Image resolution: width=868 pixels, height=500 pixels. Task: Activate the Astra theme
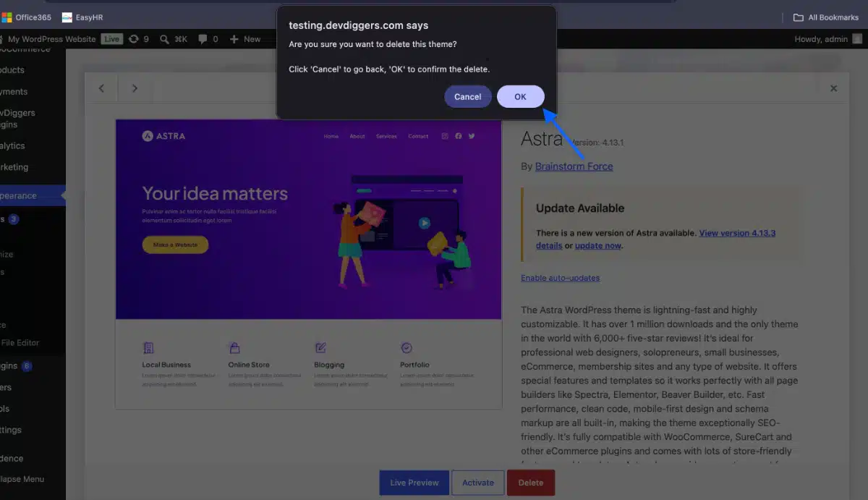click(478, 483)
